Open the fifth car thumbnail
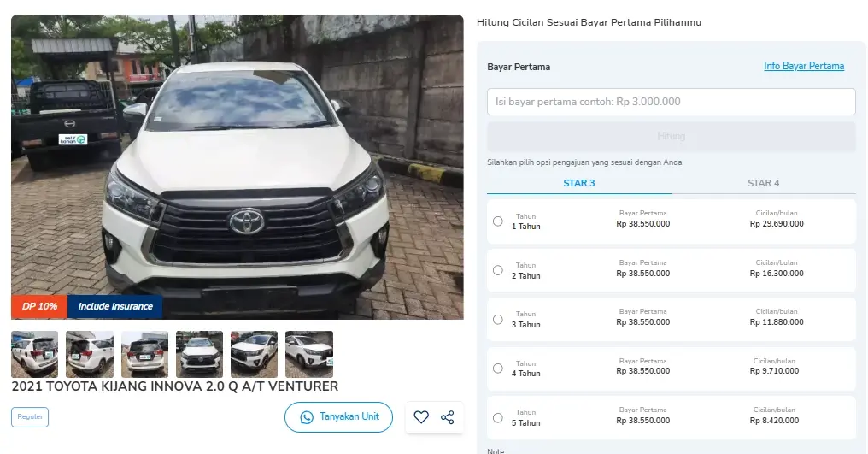The width and height of the screenshot is (868, 454). [254, 354]
